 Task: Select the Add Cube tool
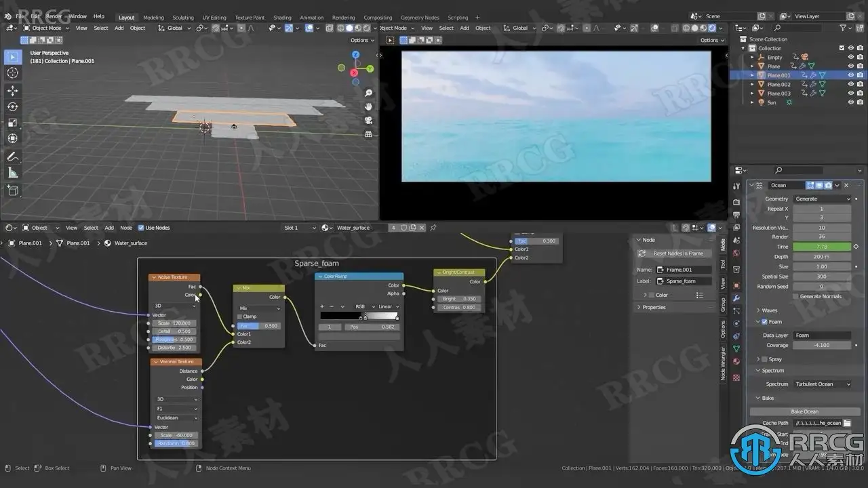(12, 190)
